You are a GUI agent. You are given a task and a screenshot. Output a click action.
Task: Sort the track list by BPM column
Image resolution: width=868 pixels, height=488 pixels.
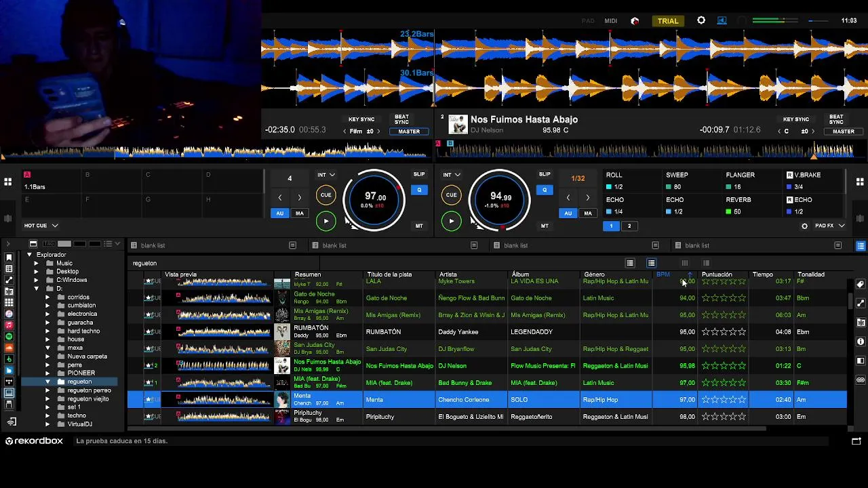click(663, 274)
